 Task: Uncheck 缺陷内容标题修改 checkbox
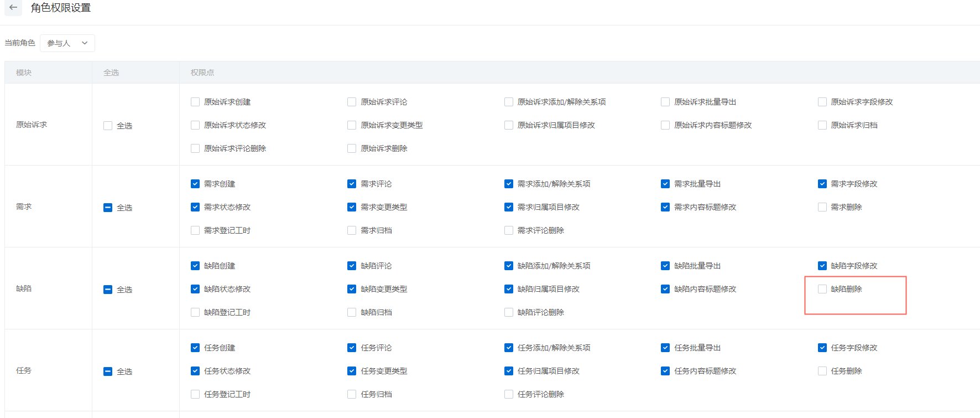click(665, 289)
